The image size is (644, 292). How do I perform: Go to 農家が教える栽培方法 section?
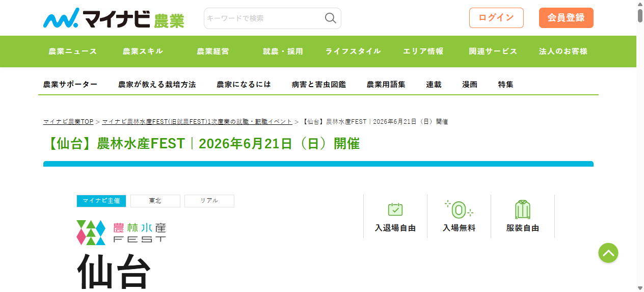point(157,85)
